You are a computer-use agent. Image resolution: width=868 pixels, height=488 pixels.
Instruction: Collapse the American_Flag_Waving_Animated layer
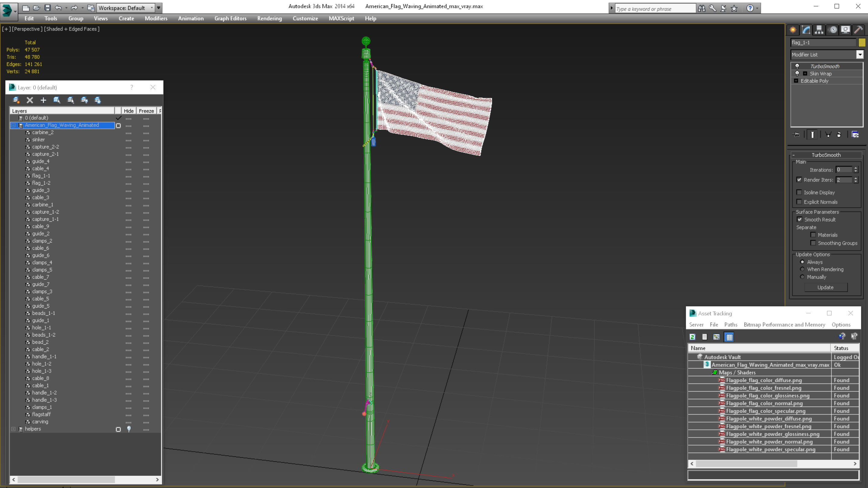(14, 125)
